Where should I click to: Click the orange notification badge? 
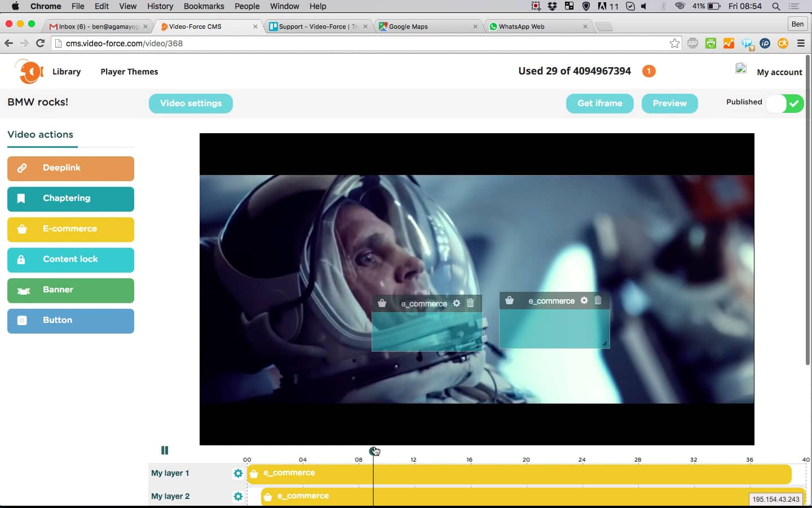click(x=648, y=71)
